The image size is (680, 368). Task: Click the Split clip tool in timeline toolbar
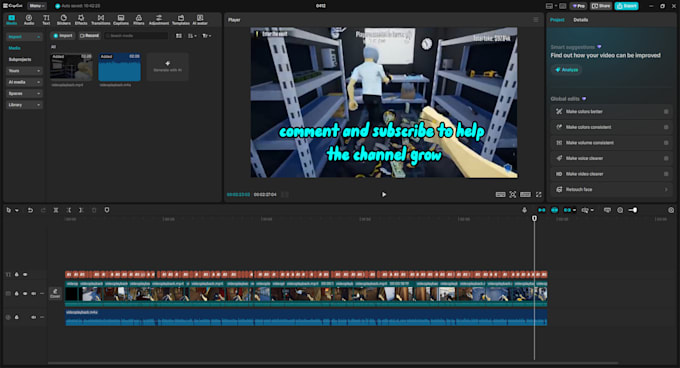(56, 210)
